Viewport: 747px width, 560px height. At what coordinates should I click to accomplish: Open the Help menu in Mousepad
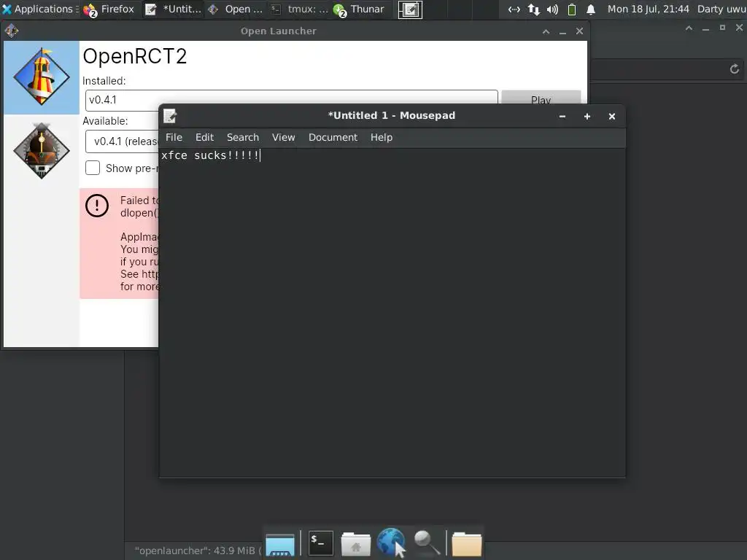(x=382, y=137)
